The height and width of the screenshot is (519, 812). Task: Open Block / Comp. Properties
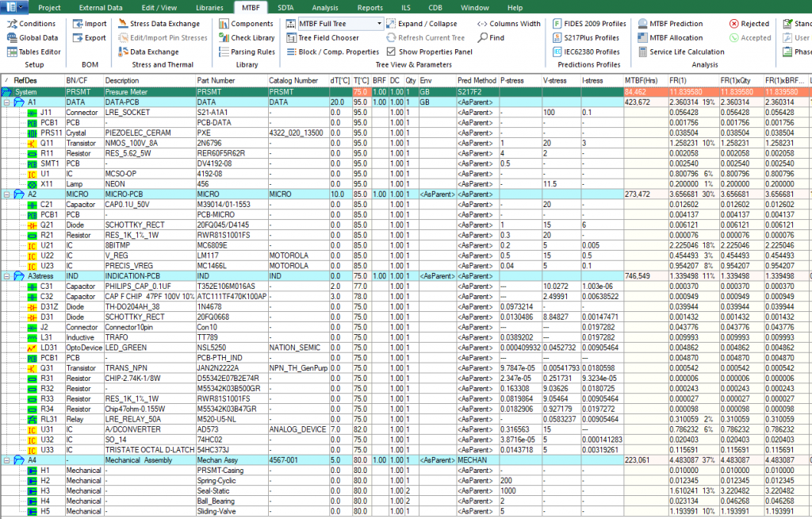(332, 52)
